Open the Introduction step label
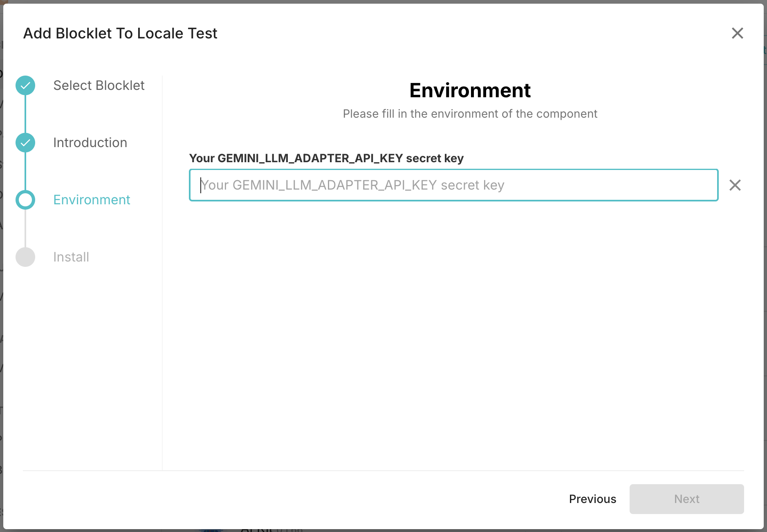The height and width of the screenshot is (532, 767). [90, 143]
